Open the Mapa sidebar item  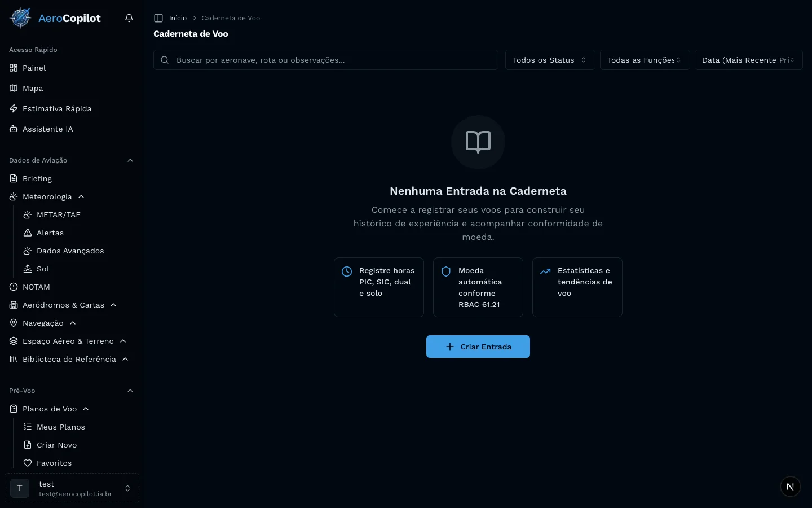(33, 88)
